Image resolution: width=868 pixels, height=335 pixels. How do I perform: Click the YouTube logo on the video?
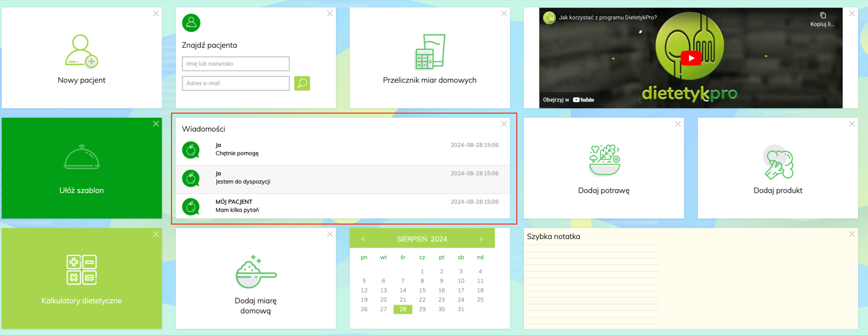pyautogui.click(x=583, y=100)
